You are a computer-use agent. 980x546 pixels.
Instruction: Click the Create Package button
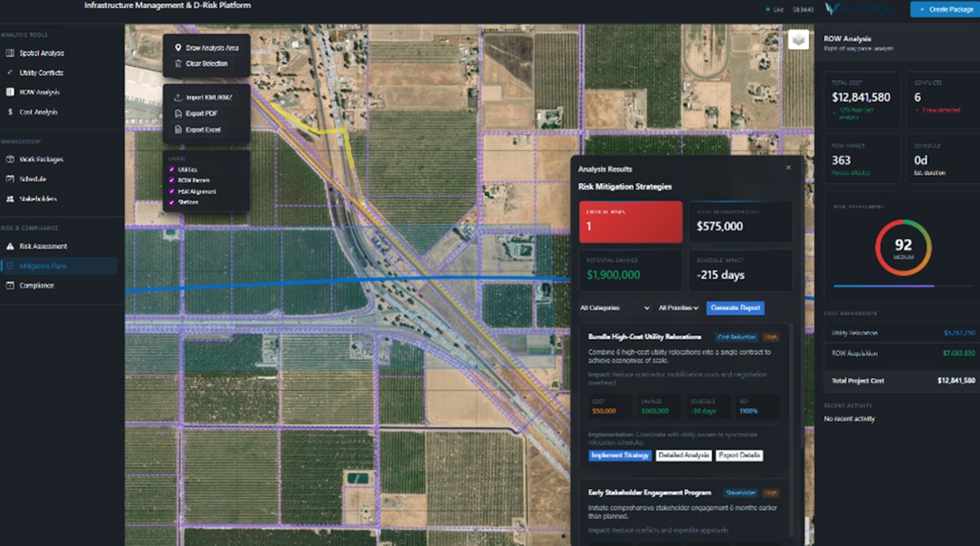(944, 10)
